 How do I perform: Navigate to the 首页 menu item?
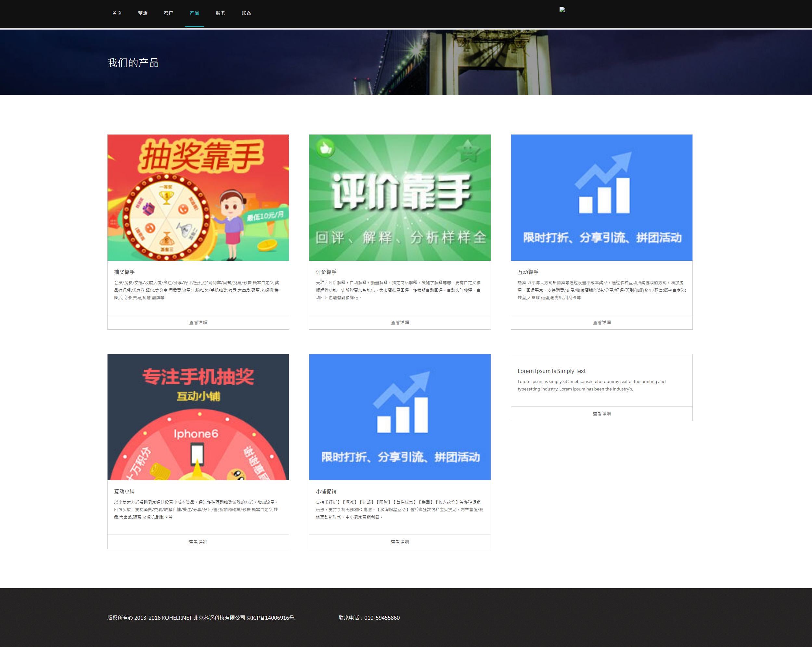click(116, 13)
